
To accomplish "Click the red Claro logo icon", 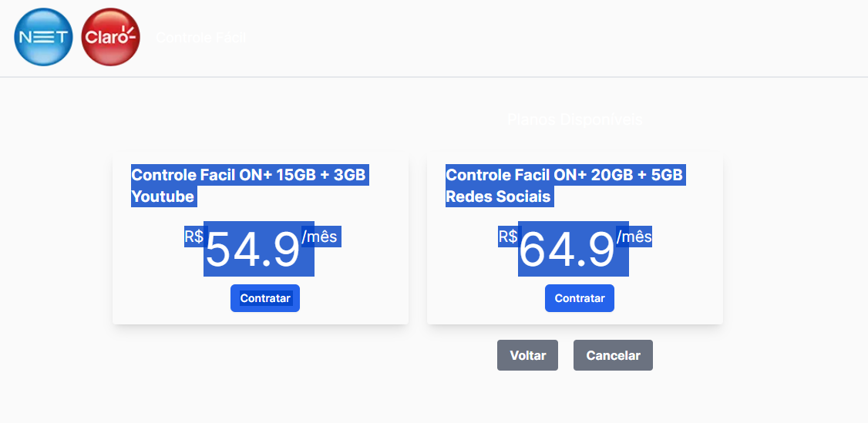I will click(111, 37).
